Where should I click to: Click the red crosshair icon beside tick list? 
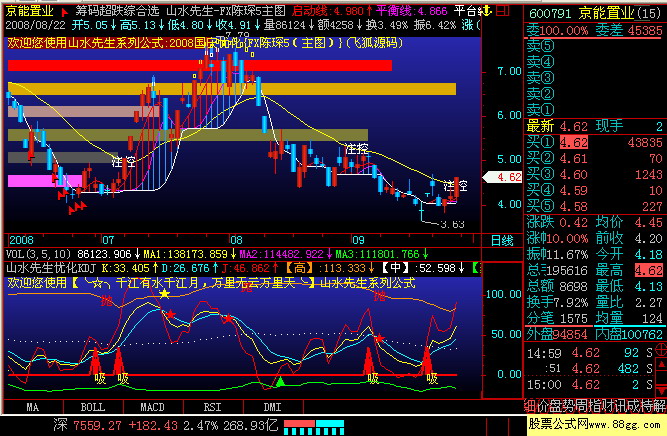[x=661, y=350]
